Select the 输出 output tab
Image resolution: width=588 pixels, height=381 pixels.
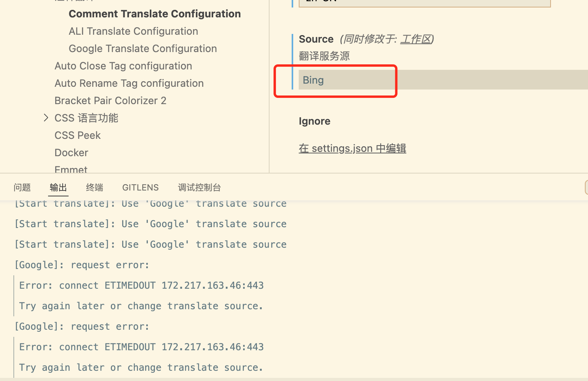pos(58,187)
